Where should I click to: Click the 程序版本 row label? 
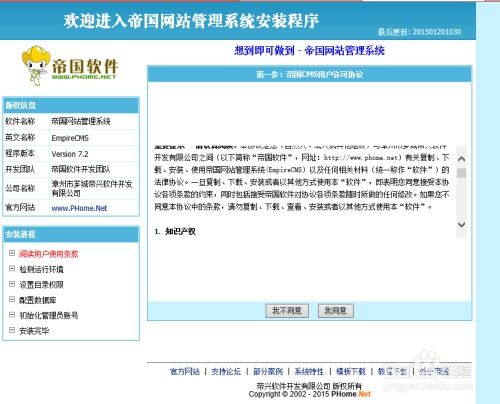click(x=20, y=153)
